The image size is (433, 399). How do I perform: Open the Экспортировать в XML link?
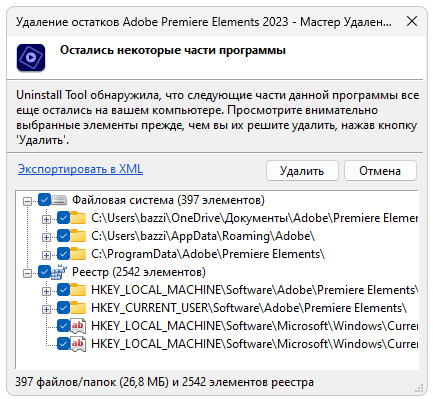click(80, 169)
